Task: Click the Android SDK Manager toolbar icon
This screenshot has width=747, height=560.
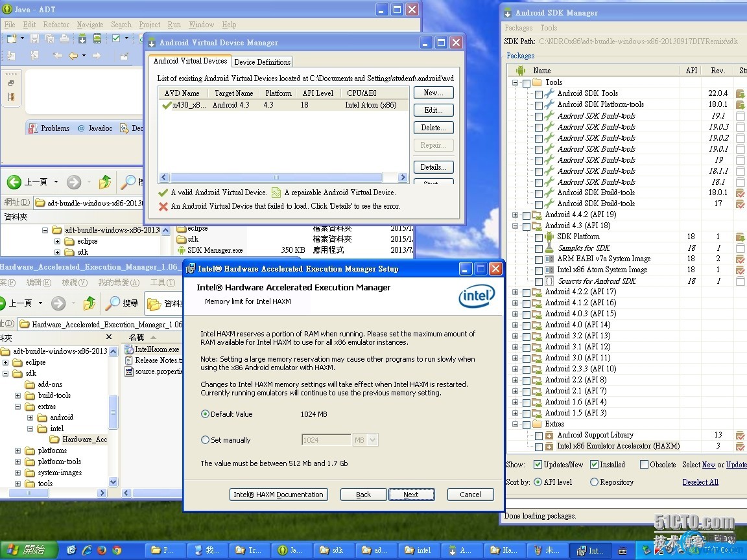Action: click(83, 39)
